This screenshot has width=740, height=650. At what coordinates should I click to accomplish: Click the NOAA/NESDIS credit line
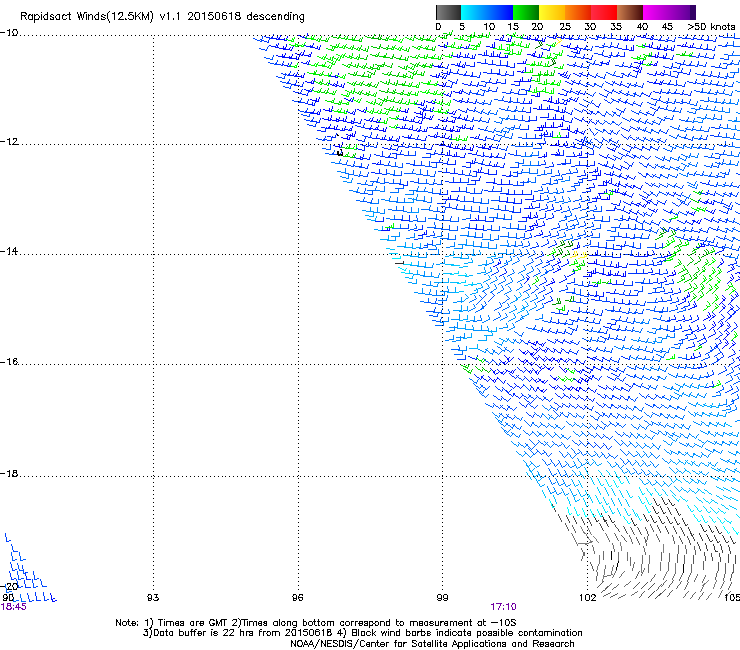(x=432, y=644)
